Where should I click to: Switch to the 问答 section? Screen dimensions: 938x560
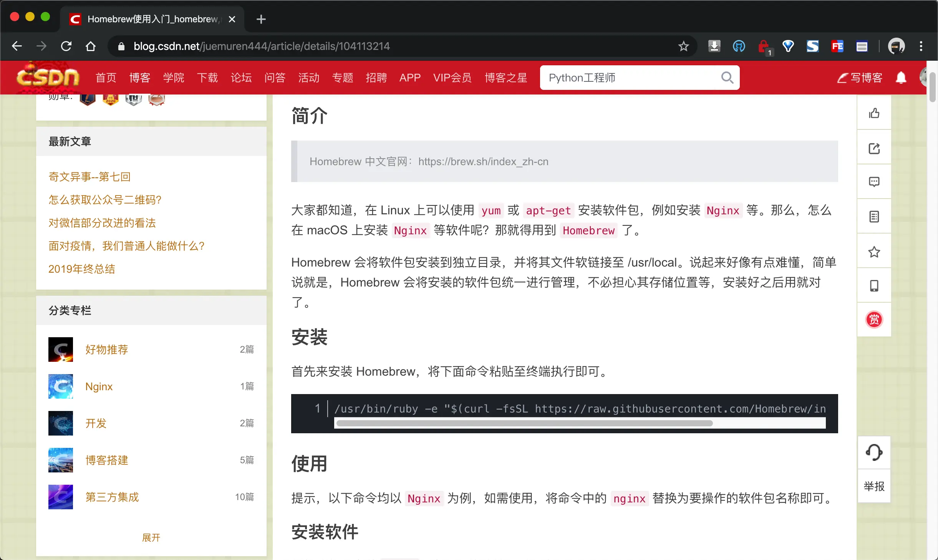pyautogui.click(x=275, y=77)
